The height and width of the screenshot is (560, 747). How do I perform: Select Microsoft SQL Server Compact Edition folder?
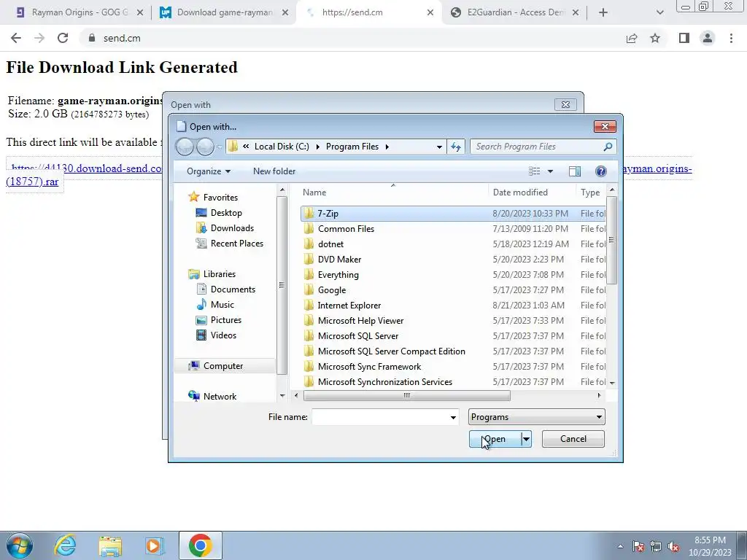click(x=391, y=351)
